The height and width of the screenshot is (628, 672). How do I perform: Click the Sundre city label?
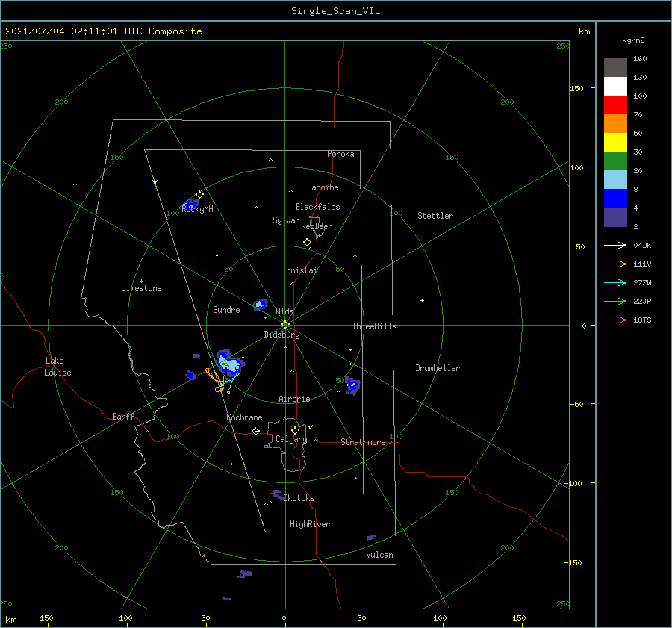[226, 309]
